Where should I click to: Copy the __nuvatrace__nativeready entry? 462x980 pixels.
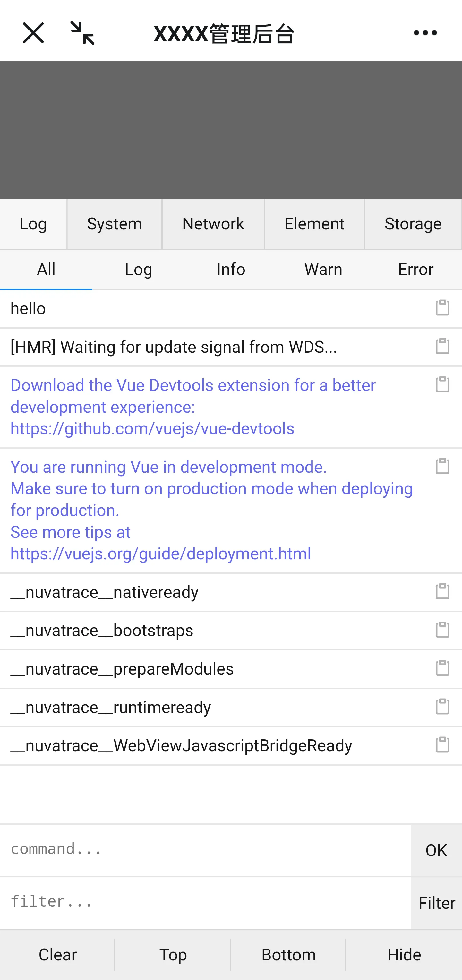pos(442,592)
